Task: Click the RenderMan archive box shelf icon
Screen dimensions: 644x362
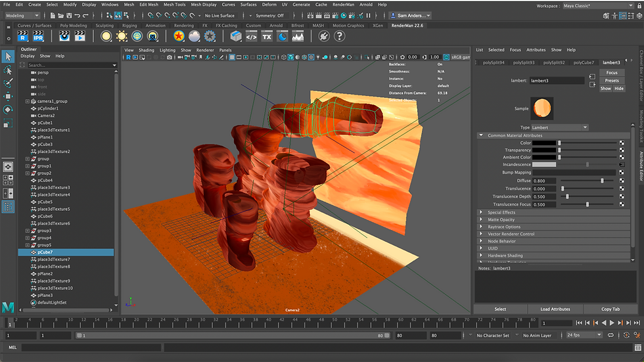Action: [235, 37]
